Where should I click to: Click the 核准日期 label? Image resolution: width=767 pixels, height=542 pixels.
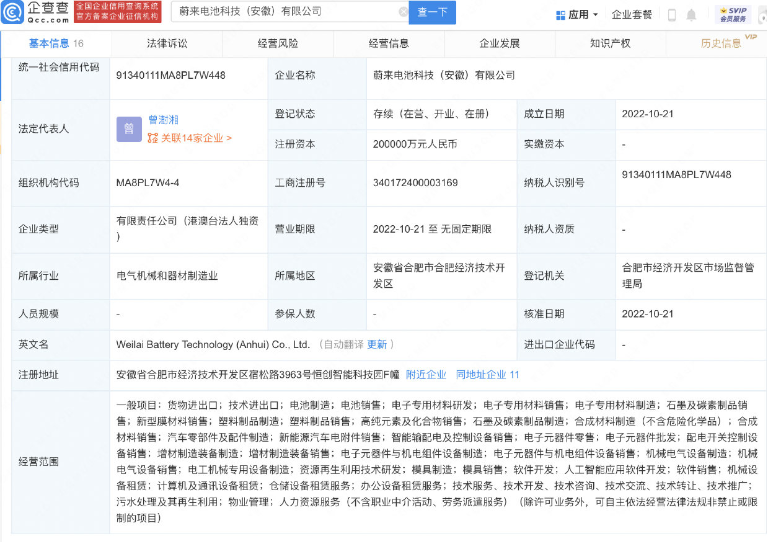pyautogui.click(x=544, y=314)
